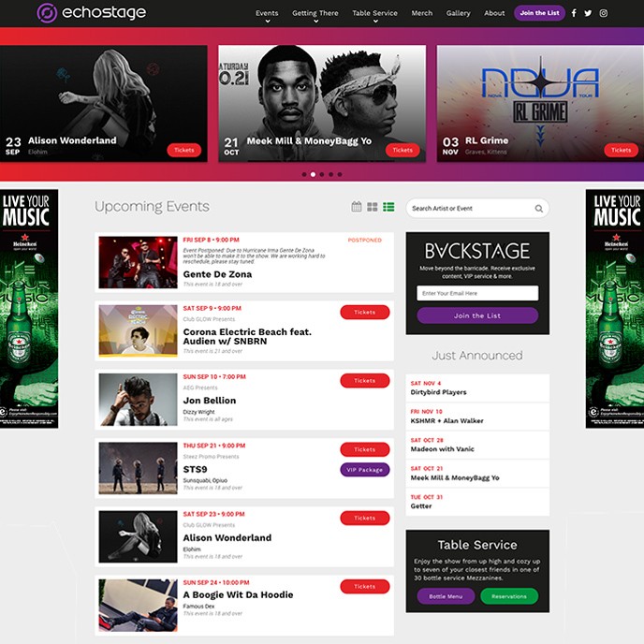This screenshot has width=644, height=644.
Task: Select the third carousel dot
Action: pyautogui.click(x=322, y=174)
